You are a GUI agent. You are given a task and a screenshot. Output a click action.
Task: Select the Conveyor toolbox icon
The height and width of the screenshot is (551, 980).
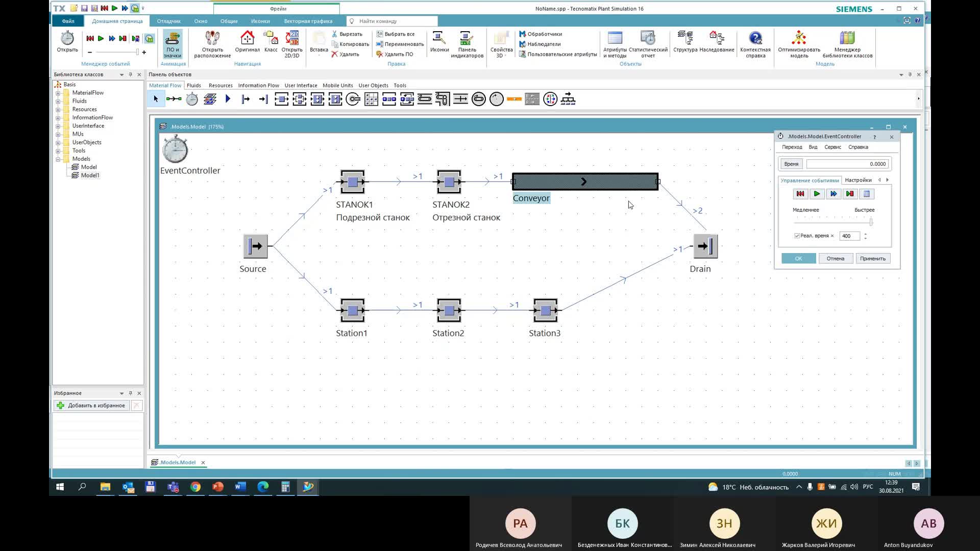[x=425, y=99]
